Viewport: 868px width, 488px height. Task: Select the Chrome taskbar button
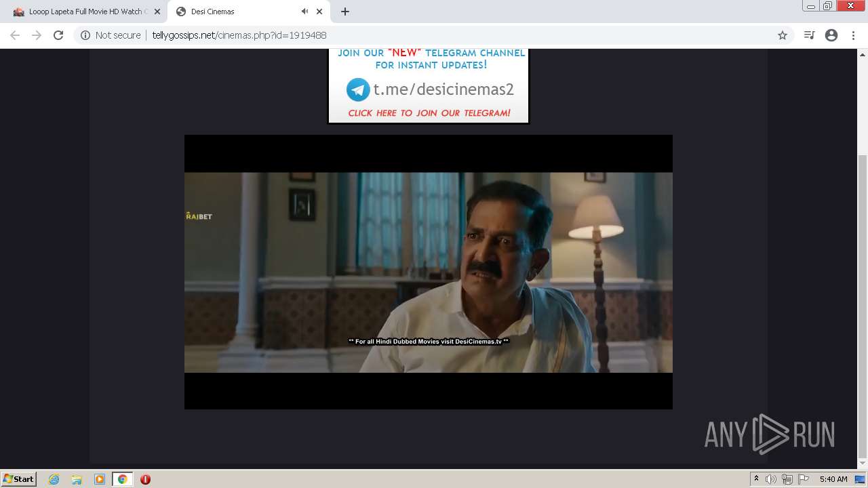coord(122,479)
